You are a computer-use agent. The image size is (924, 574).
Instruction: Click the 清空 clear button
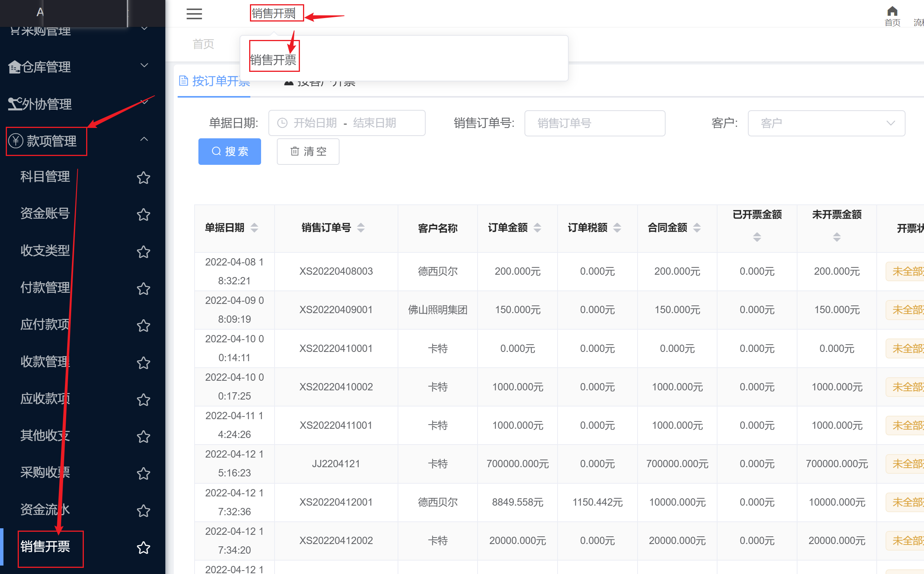308,151
